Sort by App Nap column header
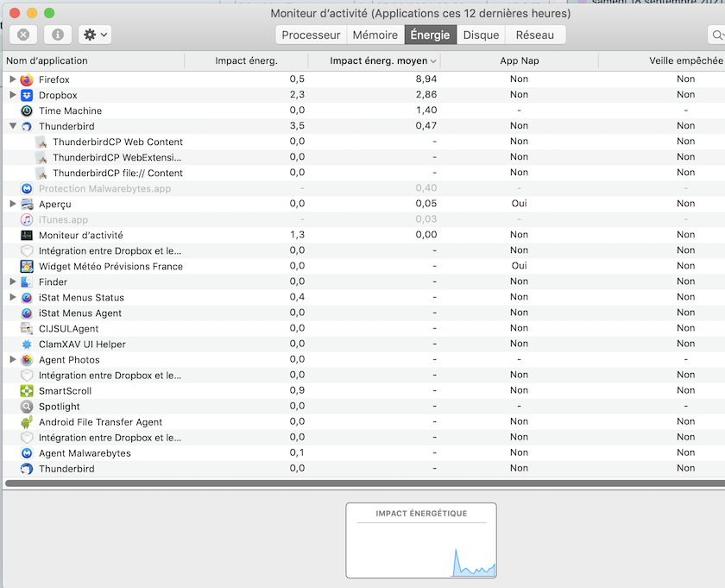Image resolution: width=725 pixels, height=588 pixels. 520,60
